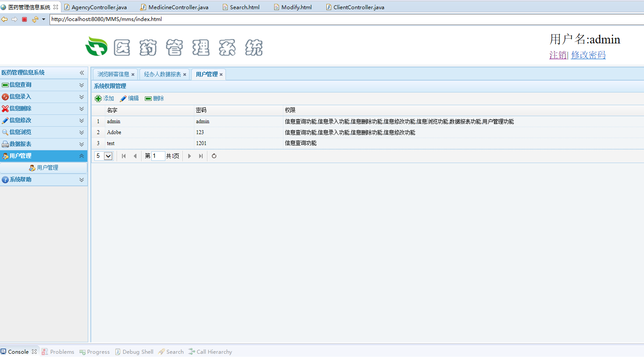Viewport: 644px width, 359px height.
Task: Open the page size dropdown
Action: [108, 156]
